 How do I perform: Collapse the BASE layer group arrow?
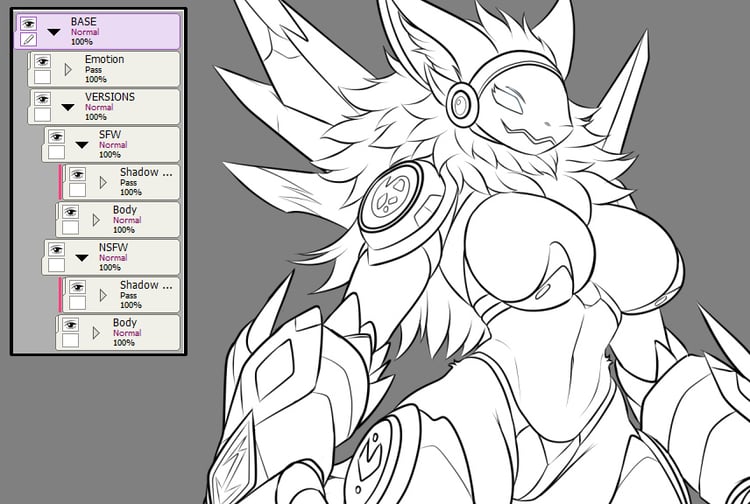point(54,32)
